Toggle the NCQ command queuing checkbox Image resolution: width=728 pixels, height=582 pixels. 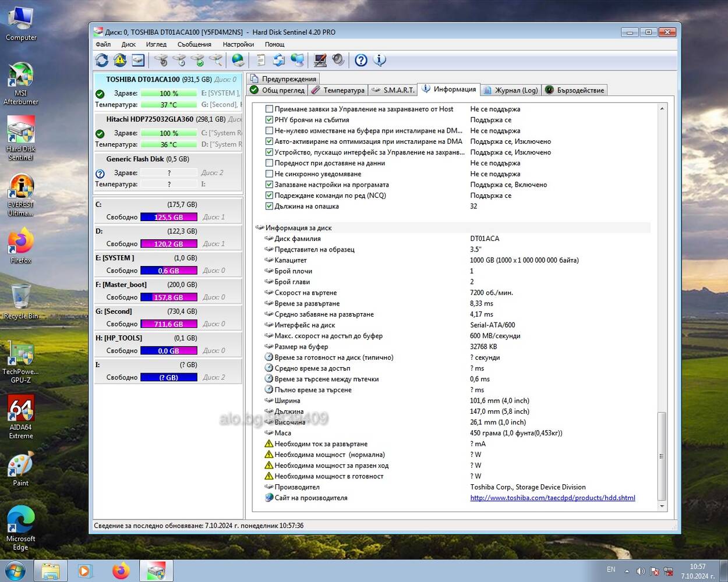269,196
